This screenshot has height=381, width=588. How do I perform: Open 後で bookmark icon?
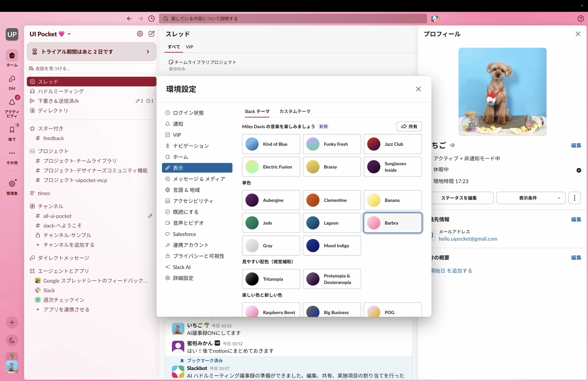pyautogui.click(x=12, y=133)
